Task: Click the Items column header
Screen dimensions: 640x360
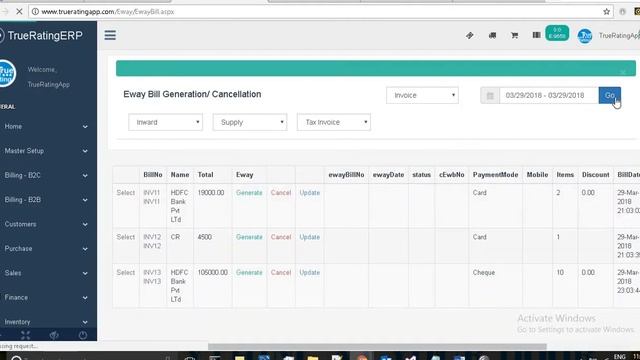Action: coord(565,175)
